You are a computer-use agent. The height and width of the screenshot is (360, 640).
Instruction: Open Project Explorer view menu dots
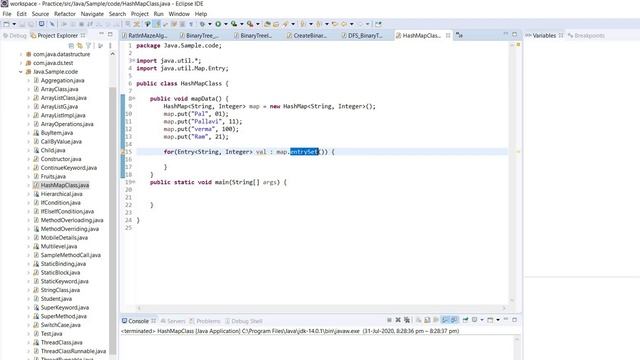(x=110, y=45)
